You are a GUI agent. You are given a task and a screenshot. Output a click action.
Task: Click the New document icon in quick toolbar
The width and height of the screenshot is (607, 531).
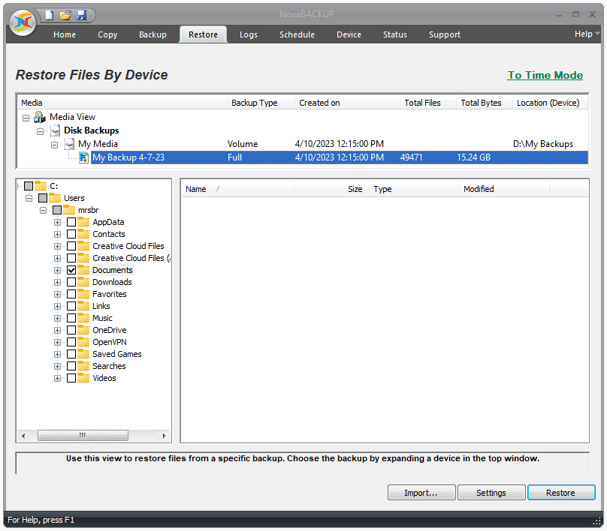49,15
